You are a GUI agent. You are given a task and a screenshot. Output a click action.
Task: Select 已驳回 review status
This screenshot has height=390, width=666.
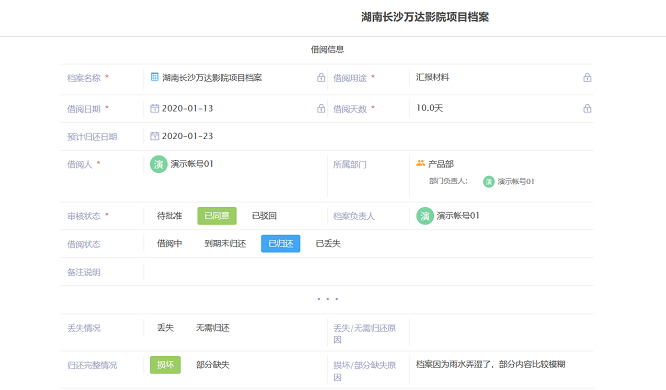[x=264, y=216]
